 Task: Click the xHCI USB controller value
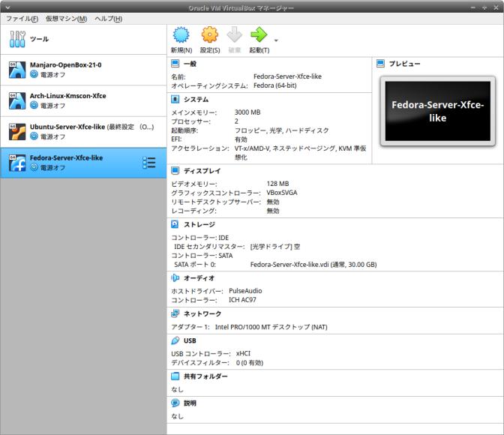pyautogui.click(x=243, y=353)
